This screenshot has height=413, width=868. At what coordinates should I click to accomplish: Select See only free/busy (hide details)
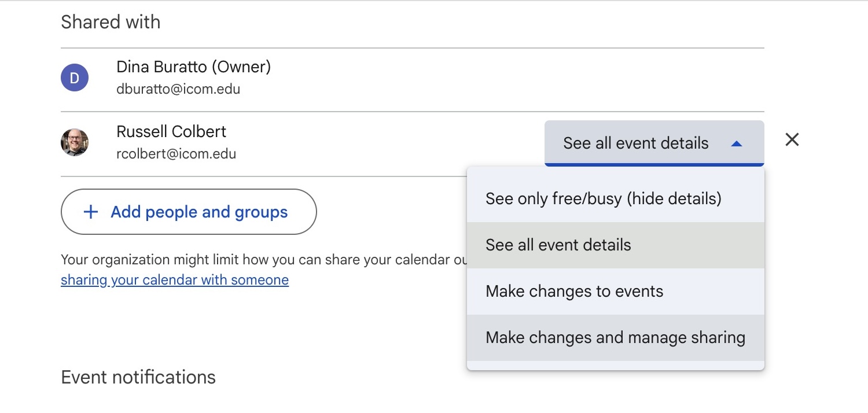pyautogui.click(x=602, y=198)
